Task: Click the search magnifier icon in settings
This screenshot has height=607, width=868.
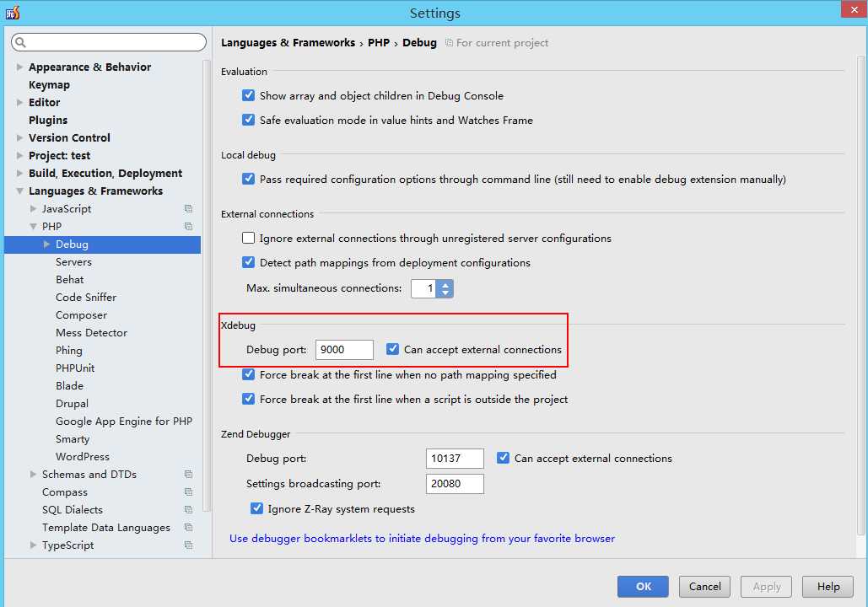Action: [x=20, y=42]
